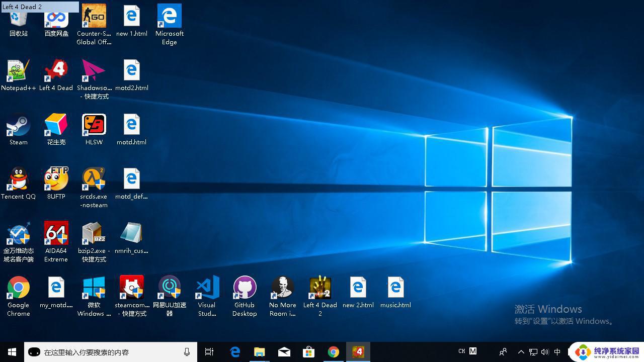
Task: Click the M input method indicator in the tray
Action: [473, 351]
